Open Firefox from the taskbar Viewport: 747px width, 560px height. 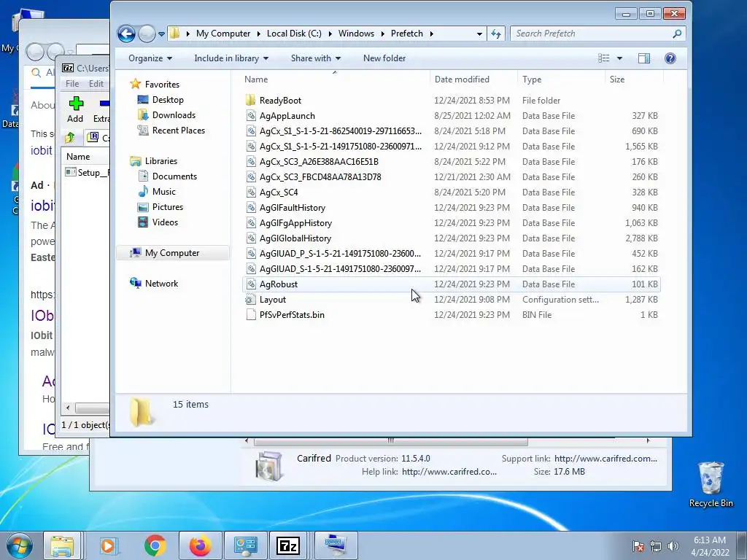tap(200, 545)
